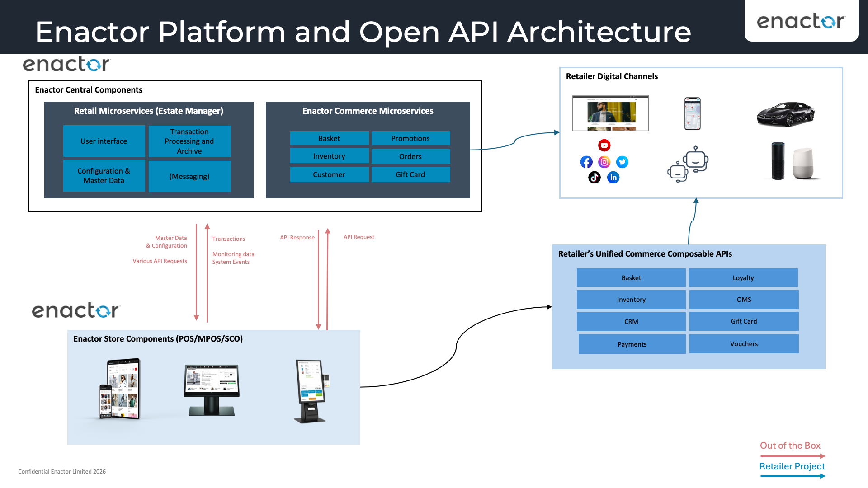
Task: Select the Basket microservice box
Action: coord(329,138)
